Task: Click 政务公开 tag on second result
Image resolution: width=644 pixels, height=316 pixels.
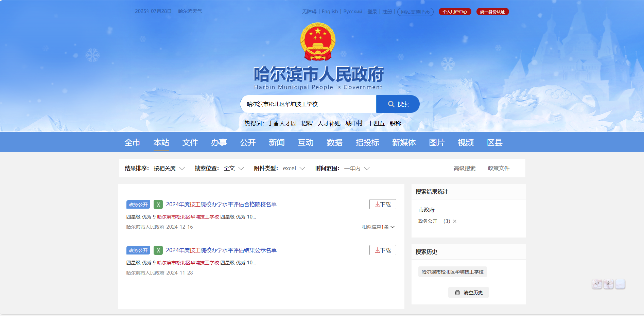Action: 138,250
